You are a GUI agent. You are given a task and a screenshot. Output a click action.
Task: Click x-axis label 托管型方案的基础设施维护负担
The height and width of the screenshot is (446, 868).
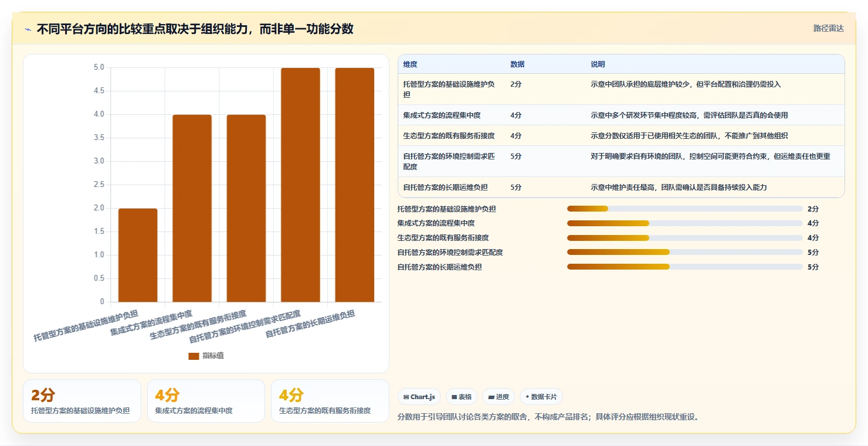pyautogui.click(x=86, y=325)
